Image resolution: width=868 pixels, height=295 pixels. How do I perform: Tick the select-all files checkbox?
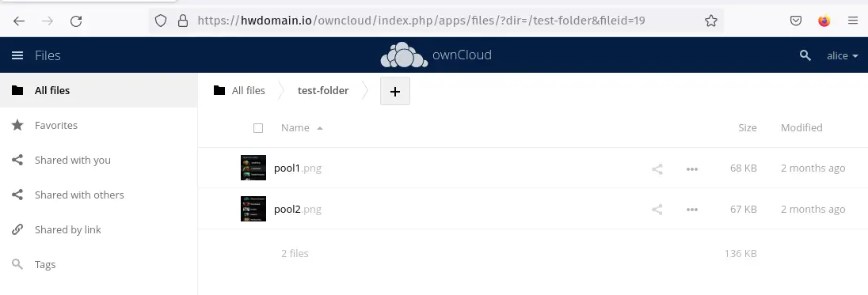tap(258, 128)
